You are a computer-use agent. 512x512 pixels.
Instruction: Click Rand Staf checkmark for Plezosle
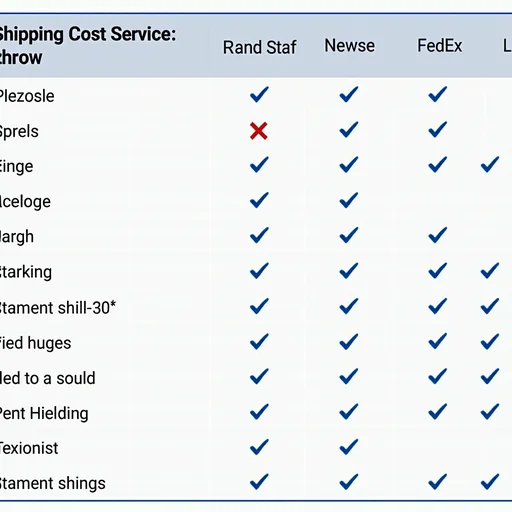click(x=259, y=95)
